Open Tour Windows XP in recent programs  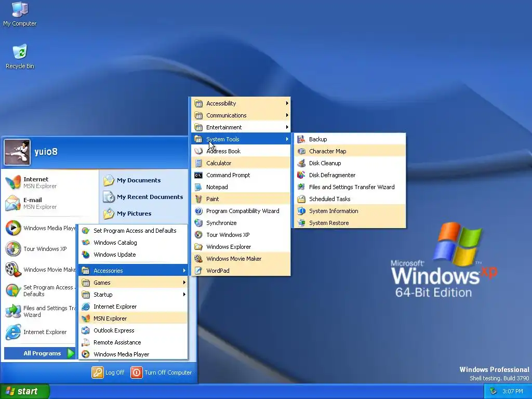pyautogui.click(x=39, y=249)
